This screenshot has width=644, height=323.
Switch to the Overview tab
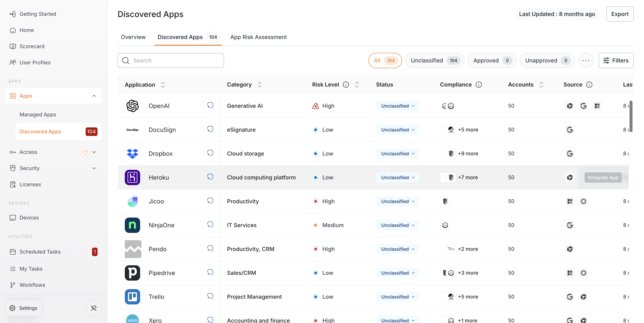point(133,37)
